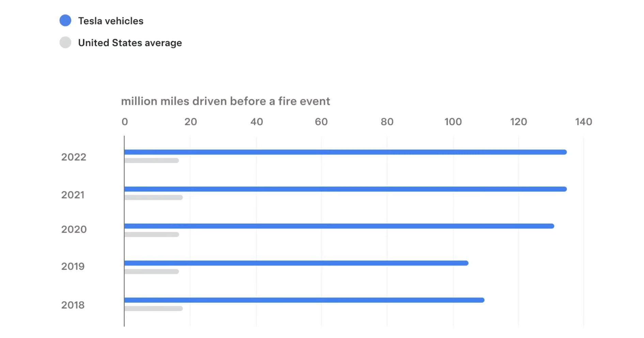Select the United States average legend label
644x338 pixels.
tap(130, 43)
